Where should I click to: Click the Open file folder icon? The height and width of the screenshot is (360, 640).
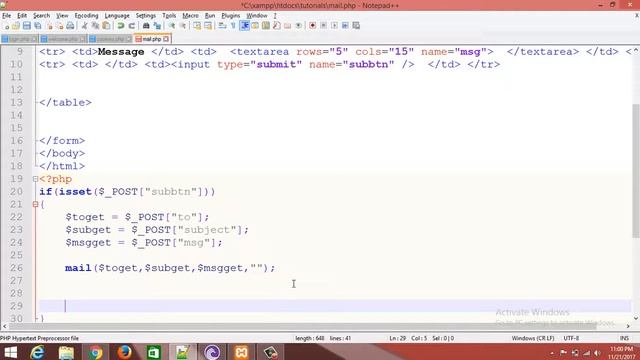pos(16,26)
